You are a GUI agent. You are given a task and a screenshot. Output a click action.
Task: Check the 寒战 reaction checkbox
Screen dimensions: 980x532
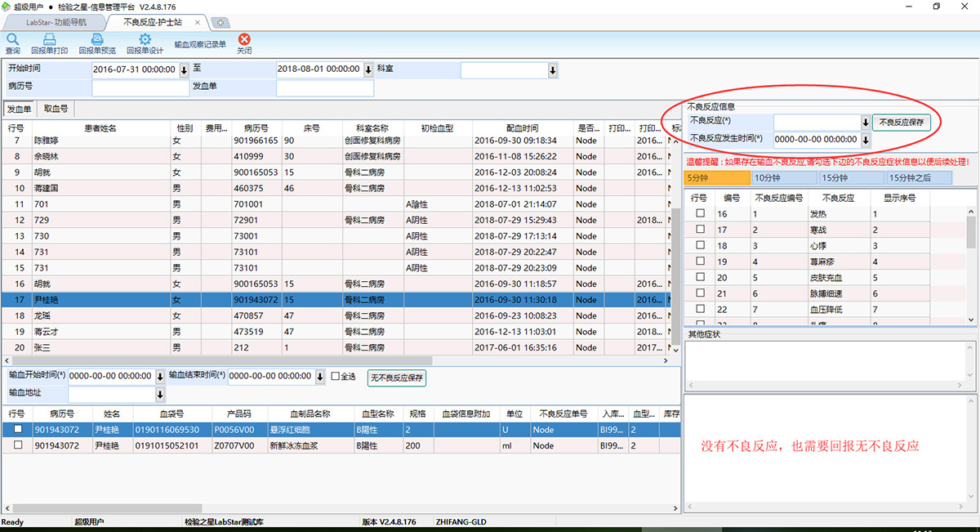pos(699,230)
